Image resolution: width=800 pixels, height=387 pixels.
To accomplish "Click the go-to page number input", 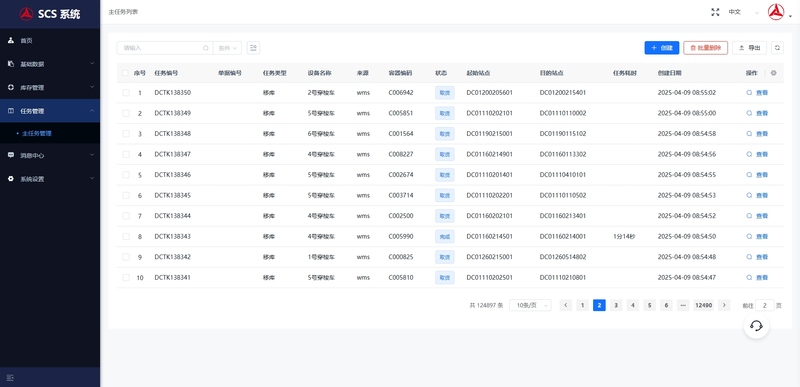I will tap(764, 305).
